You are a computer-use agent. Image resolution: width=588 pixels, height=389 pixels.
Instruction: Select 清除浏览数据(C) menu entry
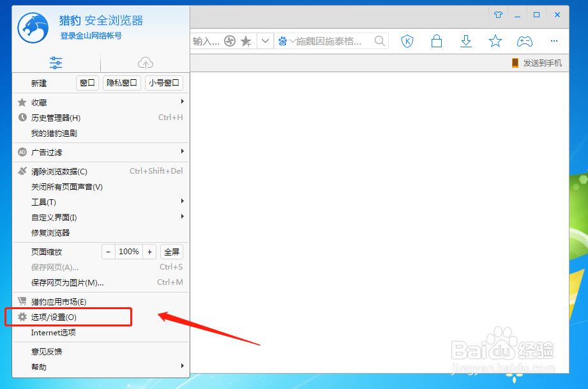(x=101, y=171)
